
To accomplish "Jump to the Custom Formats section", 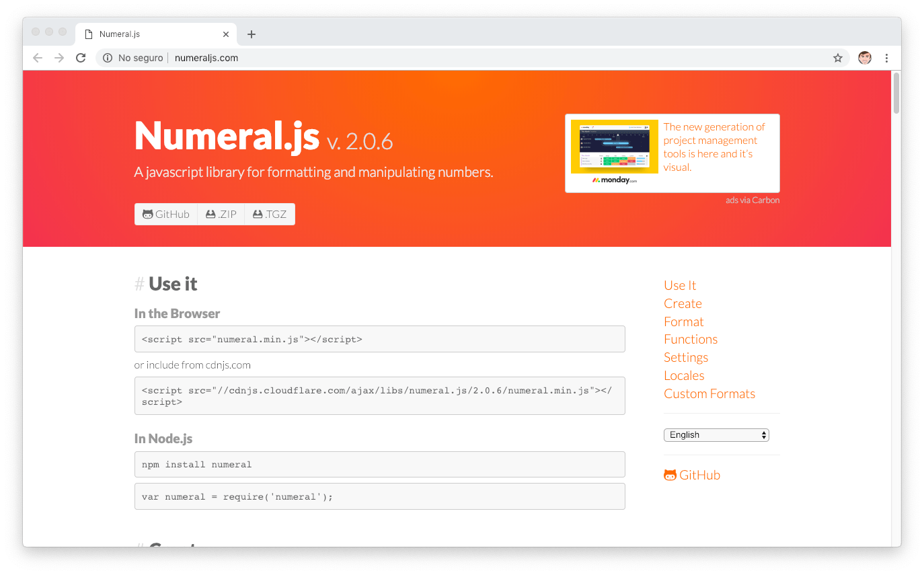I will [709, 393].
